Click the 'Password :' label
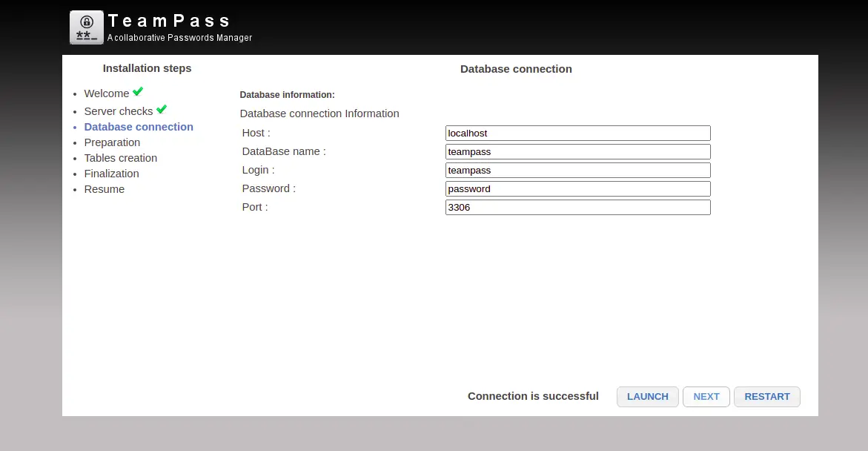 [x=268, y=188]
